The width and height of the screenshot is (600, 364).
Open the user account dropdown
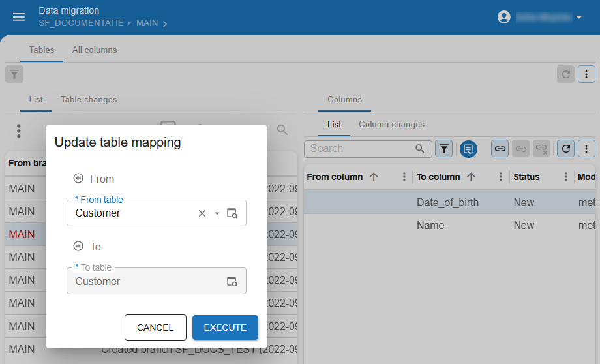point(541,17)
